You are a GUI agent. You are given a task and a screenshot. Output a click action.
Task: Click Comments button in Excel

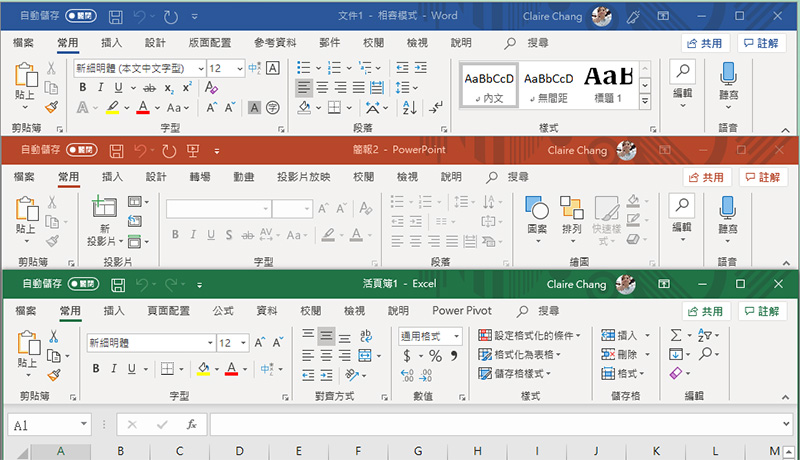[x=762, y=311]
